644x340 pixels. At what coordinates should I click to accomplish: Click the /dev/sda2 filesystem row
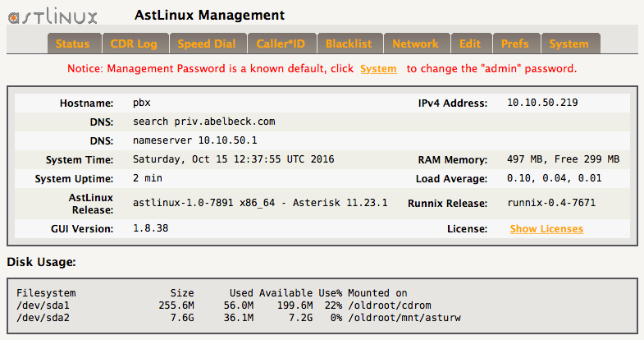(239, 318)
